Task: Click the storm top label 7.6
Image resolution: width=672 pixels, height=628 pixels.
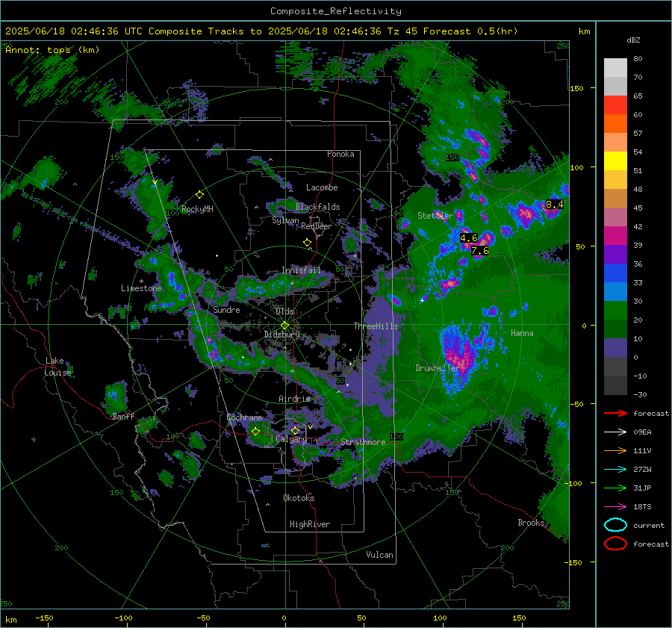Action: click(479, 251)
